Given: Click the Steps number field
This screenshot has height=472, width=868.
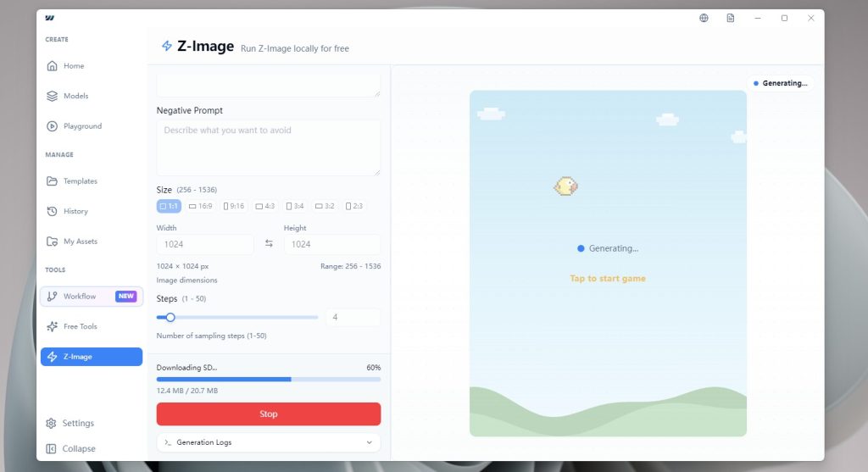Looking at the screenshot, I should pyautogui.click(x=353, y=317).
